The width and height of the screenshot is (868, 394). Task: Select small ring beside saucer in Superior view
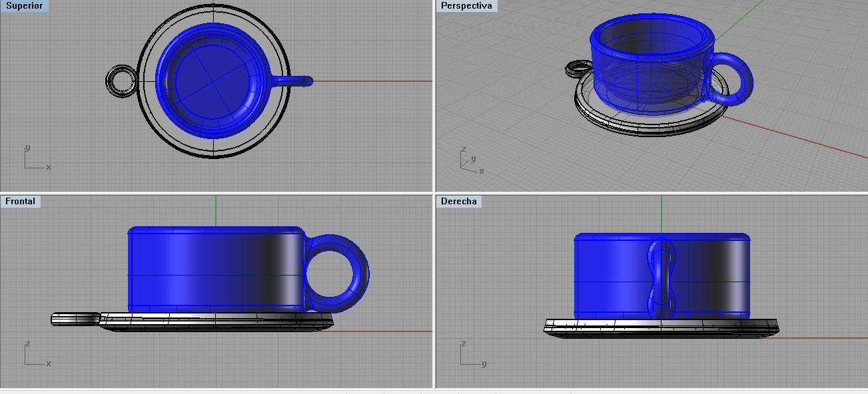coord(121,81)
